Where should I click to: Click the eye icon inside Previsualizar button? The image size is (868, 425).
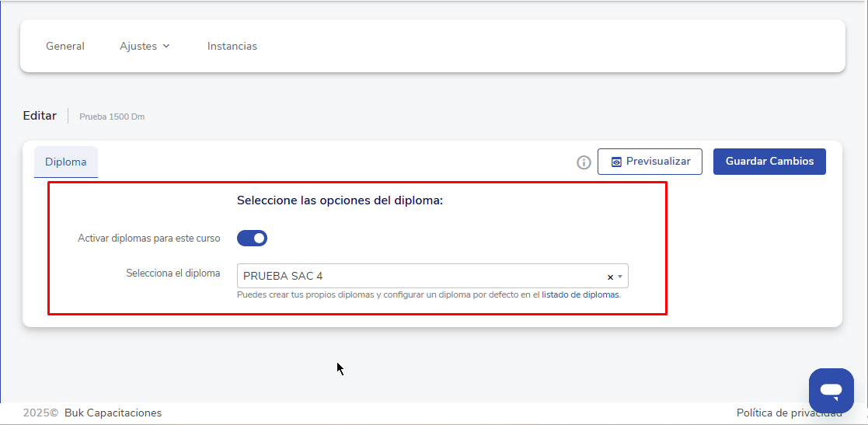pyautogui.click(x=616, y=162)
